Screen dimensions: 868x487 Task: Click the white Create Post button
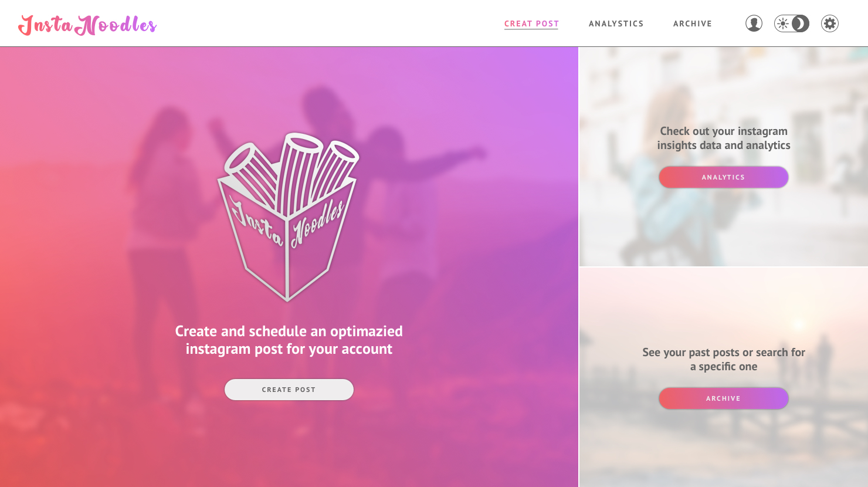pyautogui.click(x=289, y=390)
